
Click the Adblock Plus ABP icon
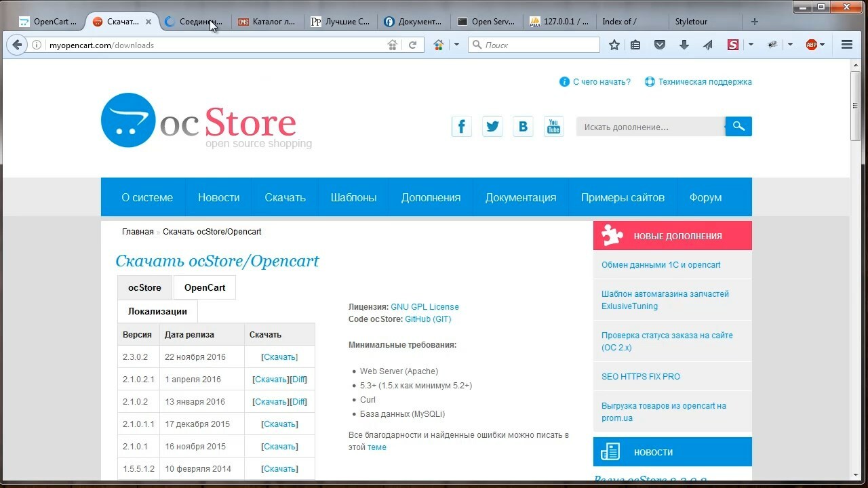[x=812, y=45]
